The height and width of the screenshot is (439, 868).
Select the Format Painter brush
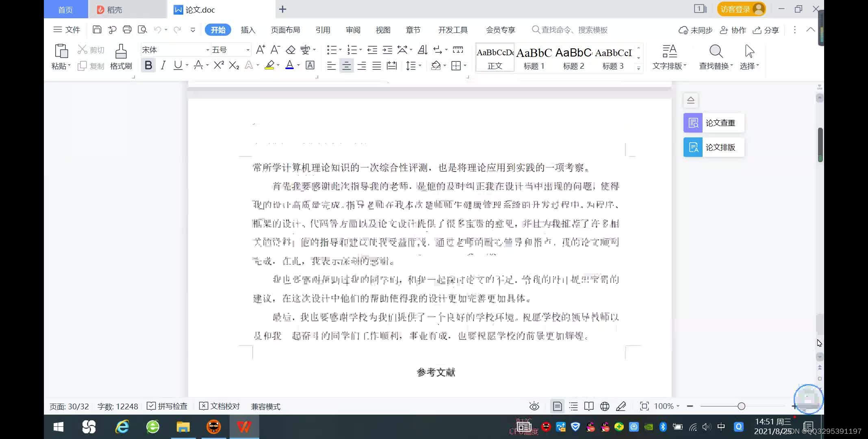(x=121, y=51)
